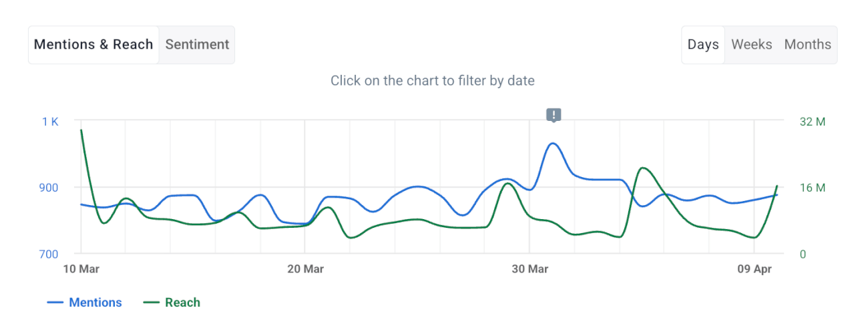Click the 32 M Reach axis label
This screenshot has height=326, width=868.
(813, 122)
